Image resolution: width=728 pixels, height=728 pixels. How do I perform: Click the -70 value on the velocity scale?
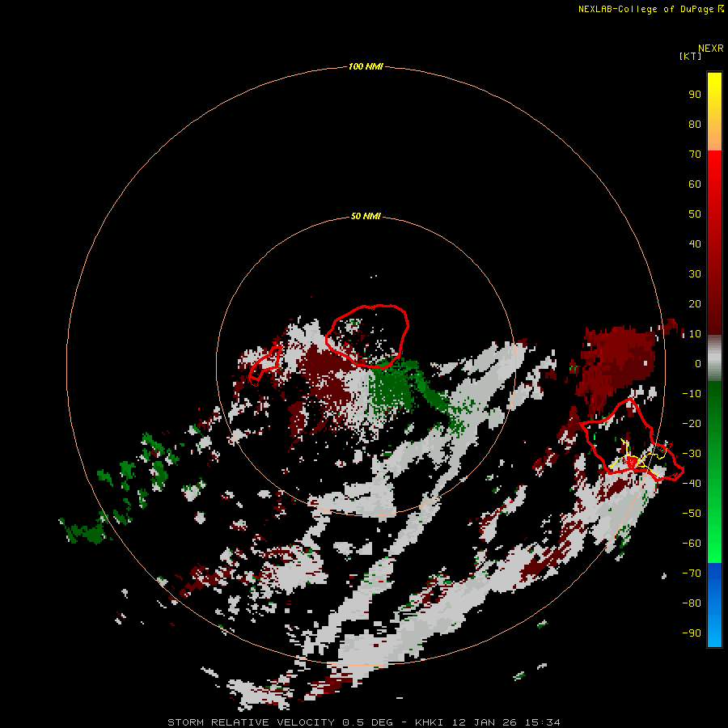point(692,574)
